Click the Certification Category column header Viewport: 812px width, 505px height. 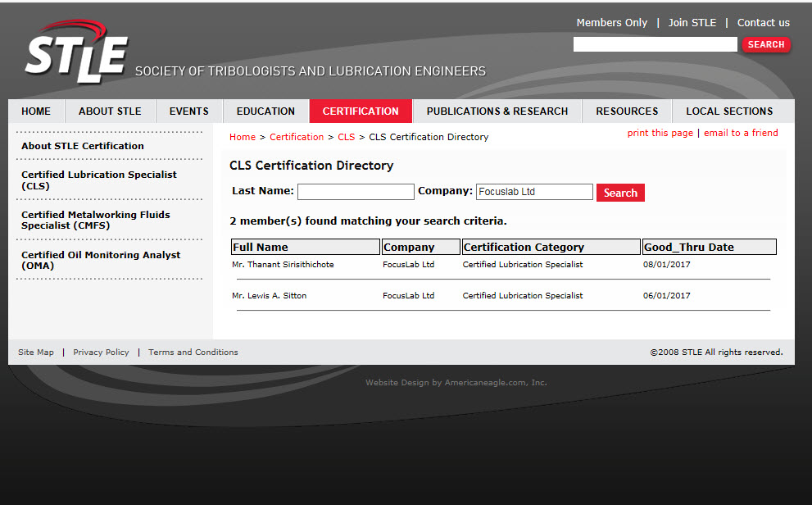pos(551,247)
